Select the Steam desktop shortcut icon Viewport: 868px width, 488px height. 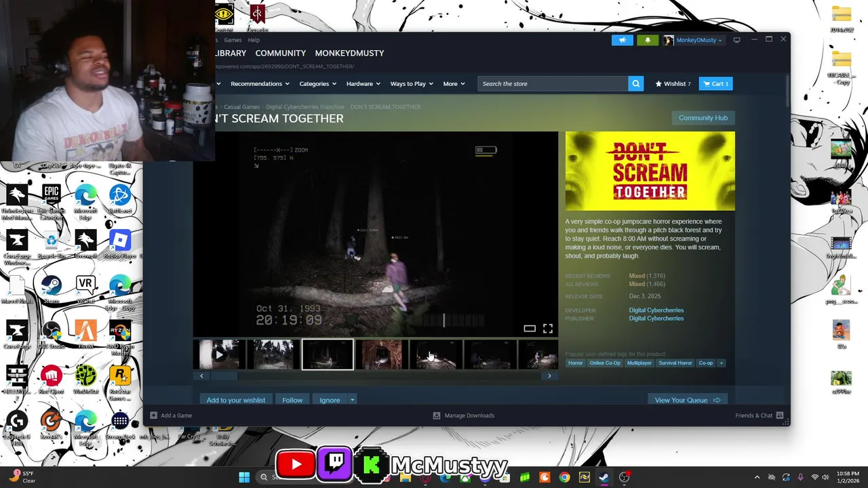pyautogui.click(x=51, y=290)
